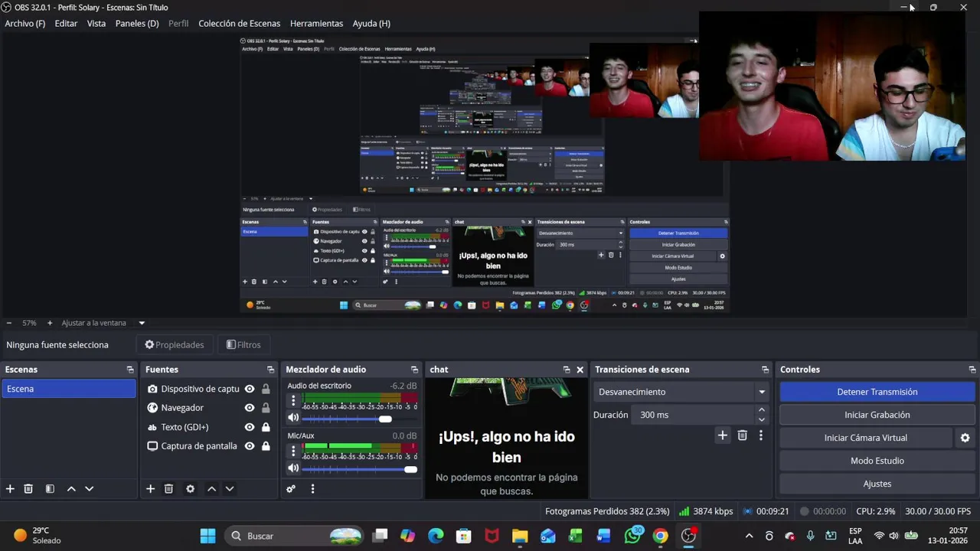Viewport: 980px width, 551px height.
Task: Open Vista menu
Action: coord(96,24)
